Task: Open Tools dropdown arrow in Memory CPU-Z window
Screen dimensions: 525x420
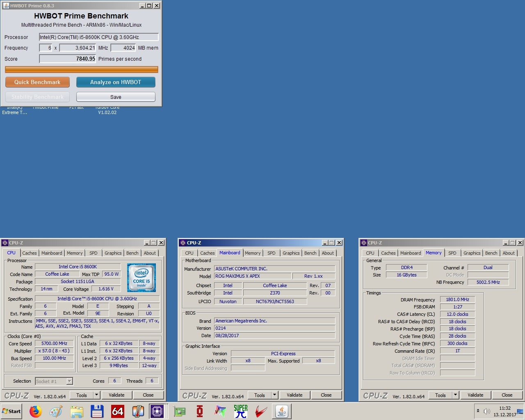Action: [456, 395]
